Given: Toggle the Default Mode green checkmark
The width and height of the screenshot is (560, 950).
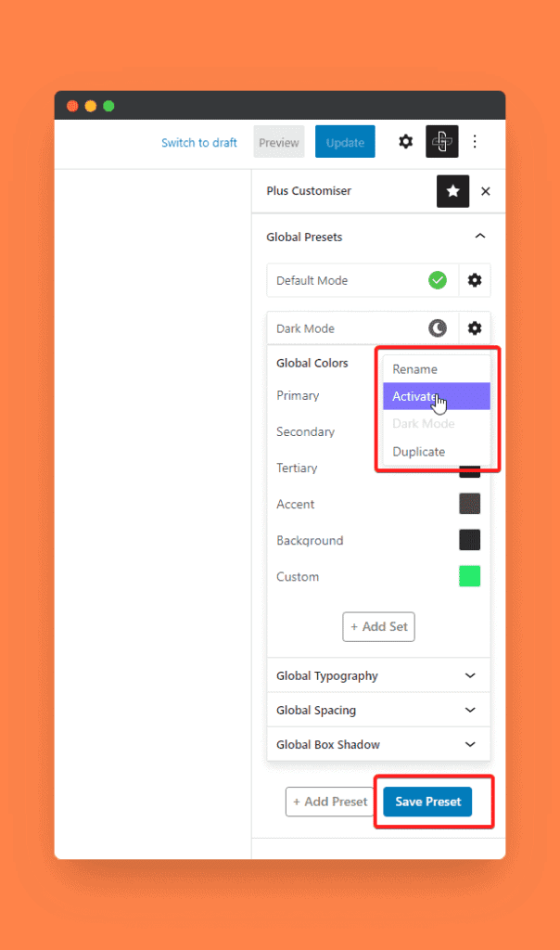Looking at the screenshot, I should [x=438, y=280].
